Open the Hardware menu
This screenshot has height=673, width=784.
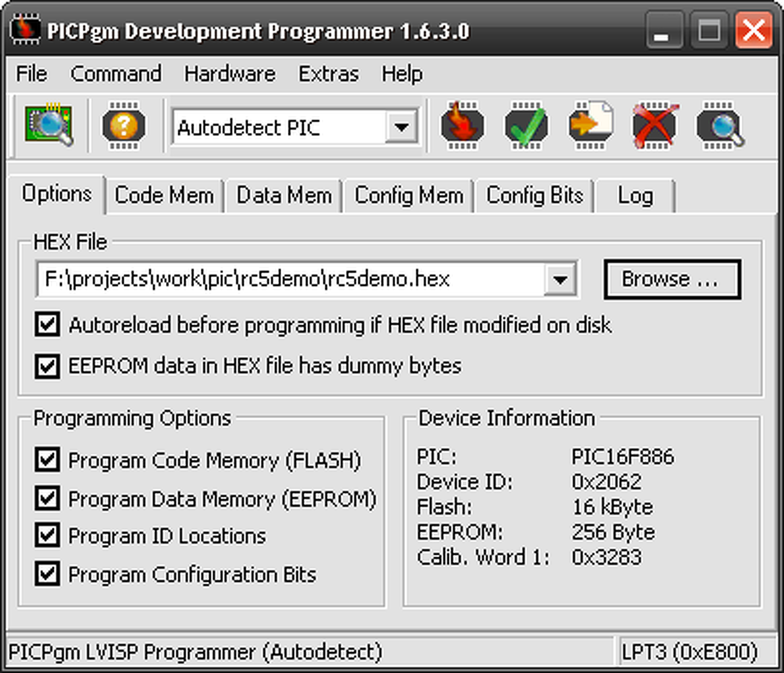coord(230,73)
